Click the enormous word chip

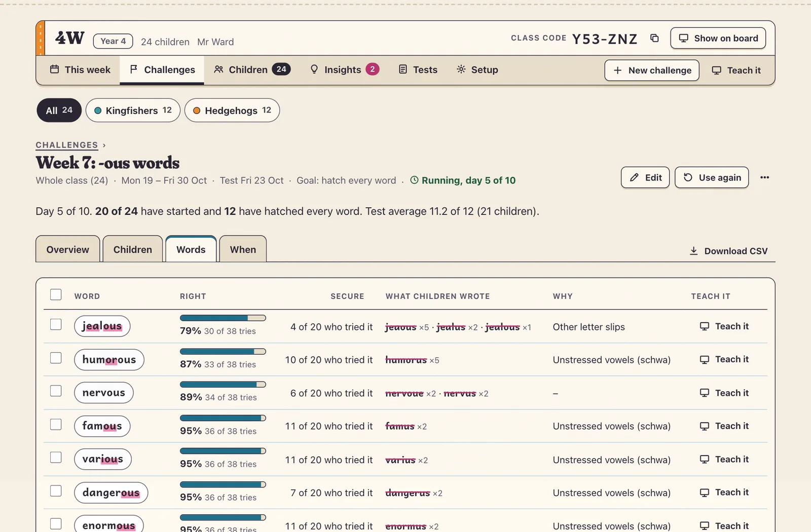click(x=109, y=525)
